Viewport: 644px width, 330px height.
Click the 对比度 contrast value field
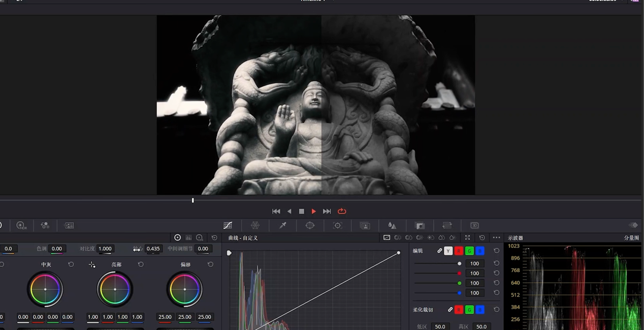pos(105,249)
